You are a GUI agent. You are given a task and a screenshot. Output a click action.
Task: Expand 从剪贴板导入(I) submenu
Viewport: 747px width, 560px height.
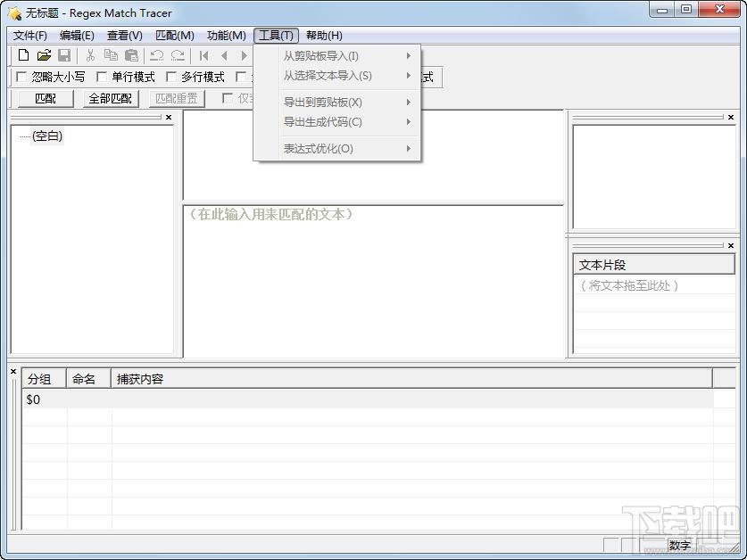point(337,55)
